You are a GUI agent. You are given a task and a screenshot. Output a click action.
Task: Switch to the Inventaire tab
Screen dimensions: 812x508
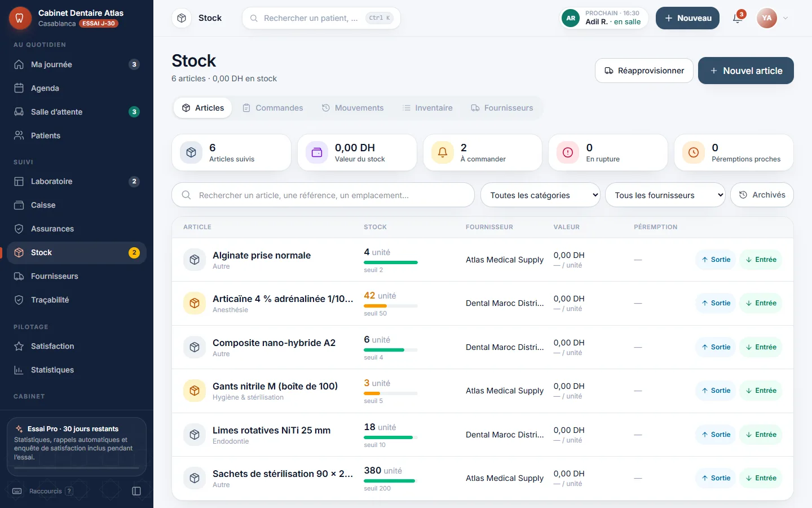pyautogui.click(x=428, y=108)
